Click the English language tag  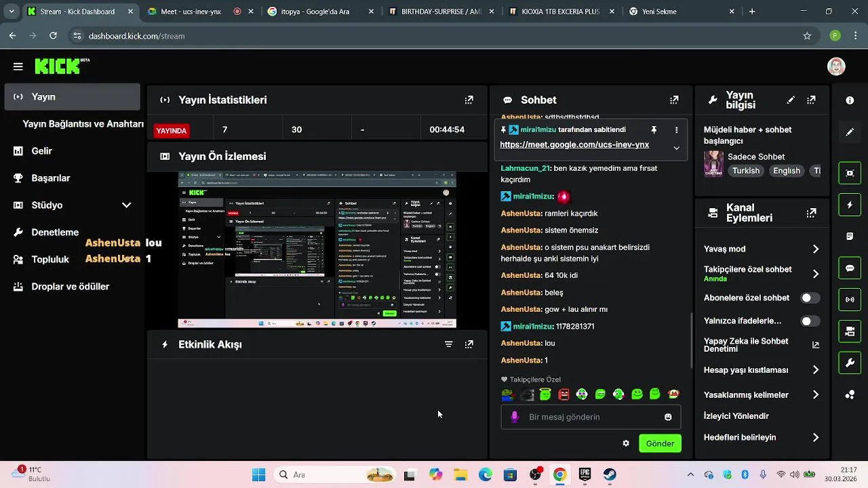coord(787,171)
